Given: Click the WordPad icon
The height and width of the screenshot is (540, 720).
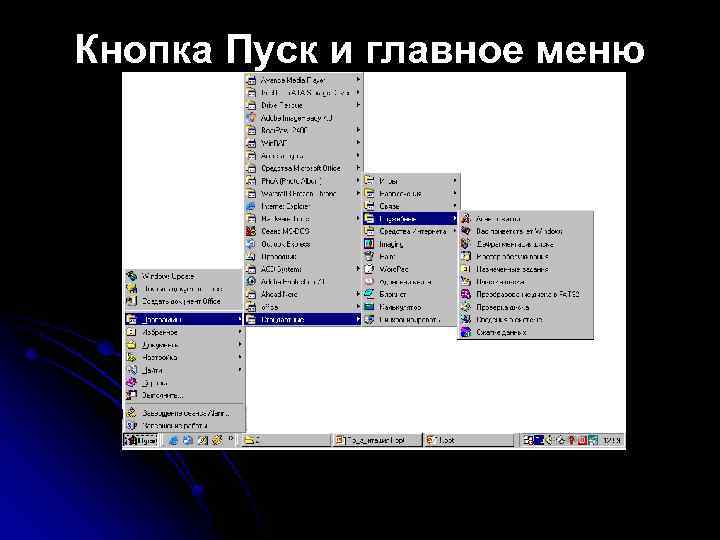Looking at the screenshot, I should 369,269.
